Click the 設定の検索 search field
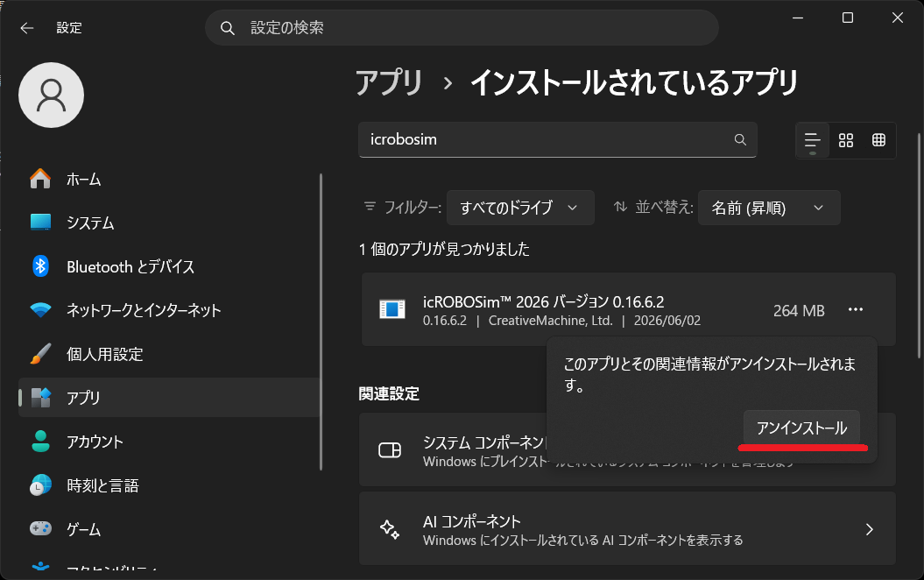924x580 pixels. (462, 28)
